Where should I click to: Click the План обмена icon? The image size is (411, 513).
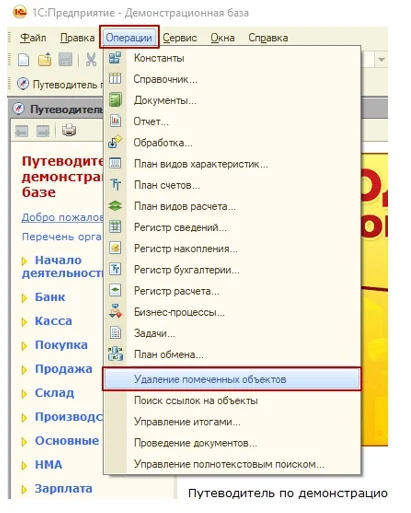click(x=115, y=354)
